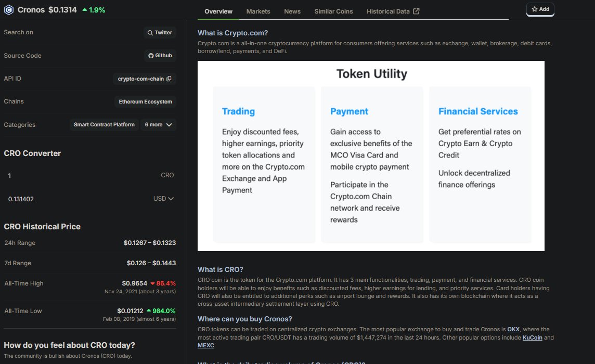The height and width of the screenshot is (364, 595).
Task: Switch to the Overview tab
Action: (218, 11)
